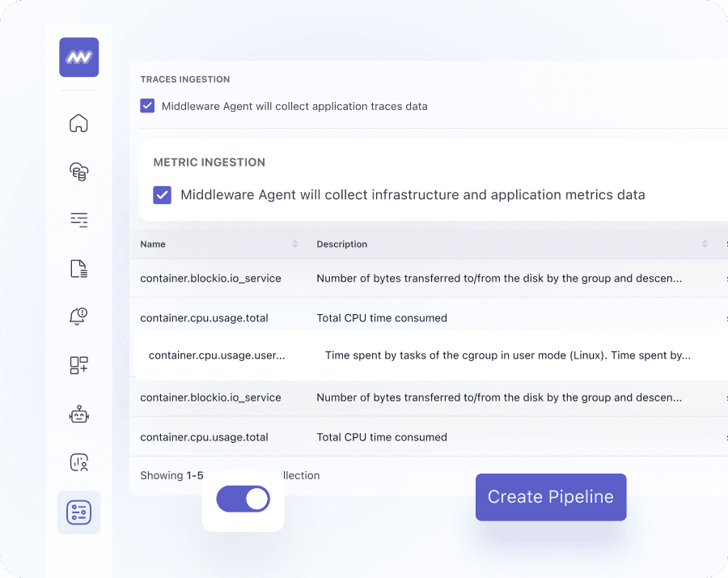Click 'Middleware Agent will collect application traces data'
The height and width of the screenshot is (578, 728).
coord(294,106)
